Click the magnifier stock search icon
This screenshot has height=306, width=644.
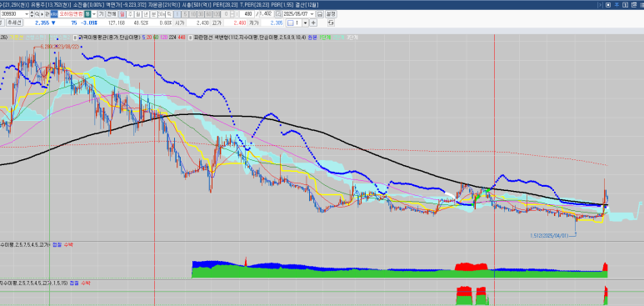[37, 14]
